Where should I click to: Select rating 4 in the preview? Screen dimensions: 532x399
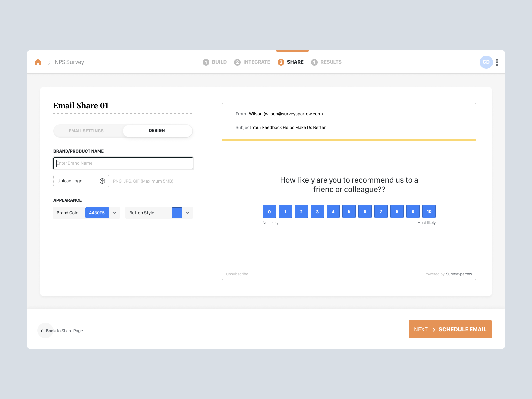pos(333,211)
